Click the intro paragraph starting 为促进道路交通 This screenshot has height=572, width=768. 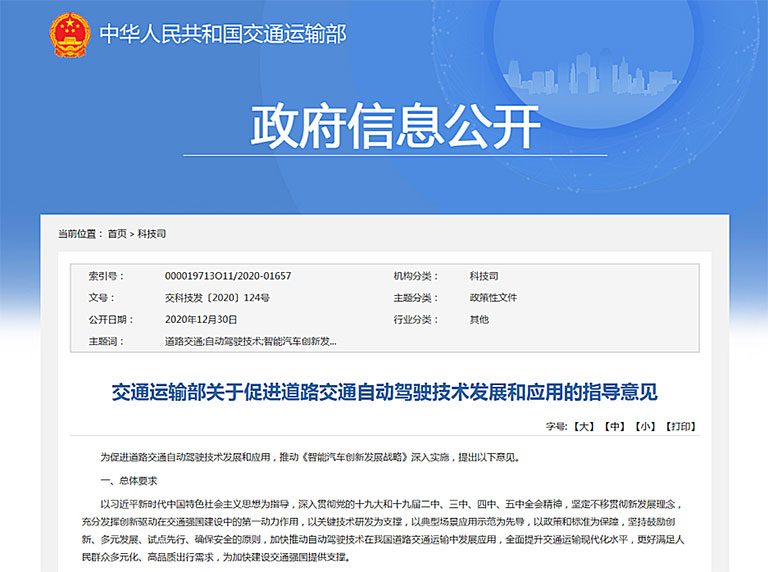(310, 457)
